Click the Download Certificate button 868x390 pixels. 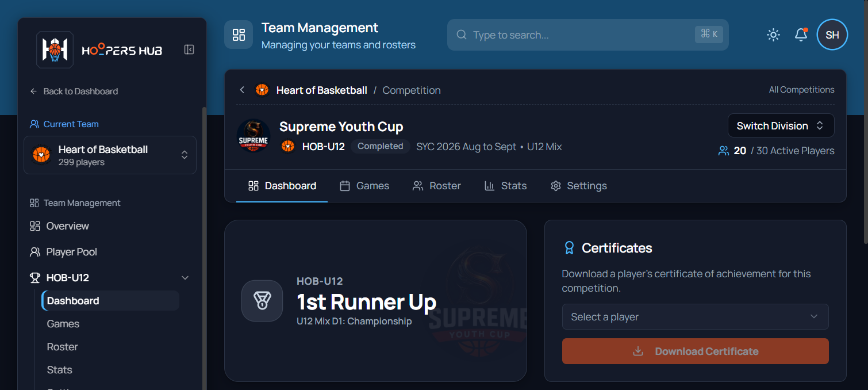point(695,351)
